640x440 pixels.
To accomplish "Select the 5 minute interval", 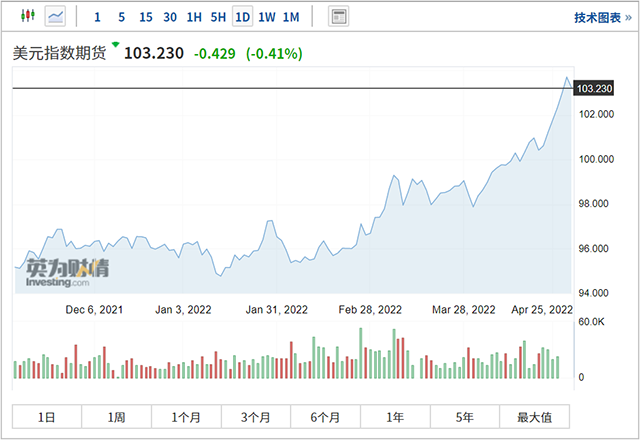I will click(121, 17).
